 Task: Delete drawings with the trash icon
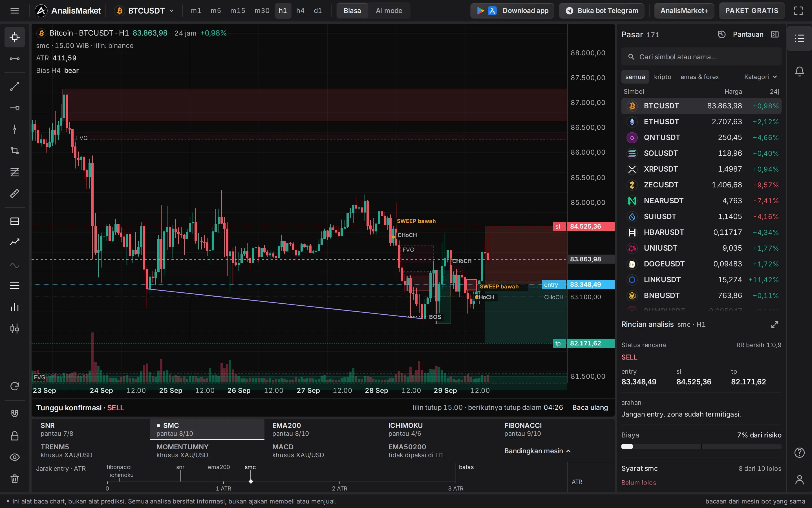[x=14, y=479]
